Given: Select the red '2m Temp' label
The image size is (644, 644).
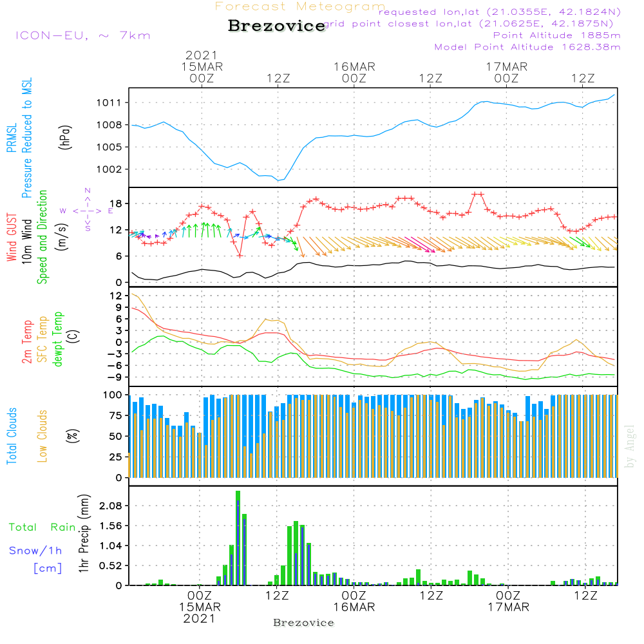Looking at the screenshot, I should click(x=26, y=342).
